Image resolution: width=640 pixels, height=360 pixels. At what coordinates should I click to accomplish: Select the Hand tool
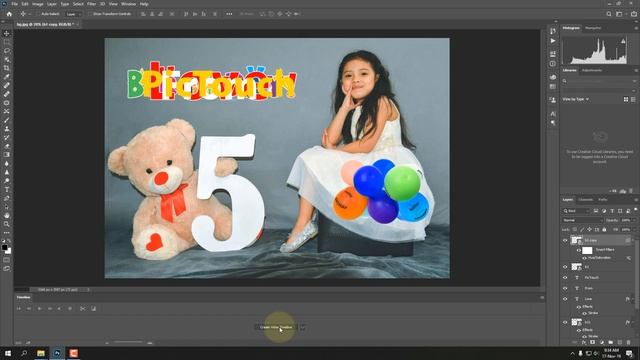[7, 215]
